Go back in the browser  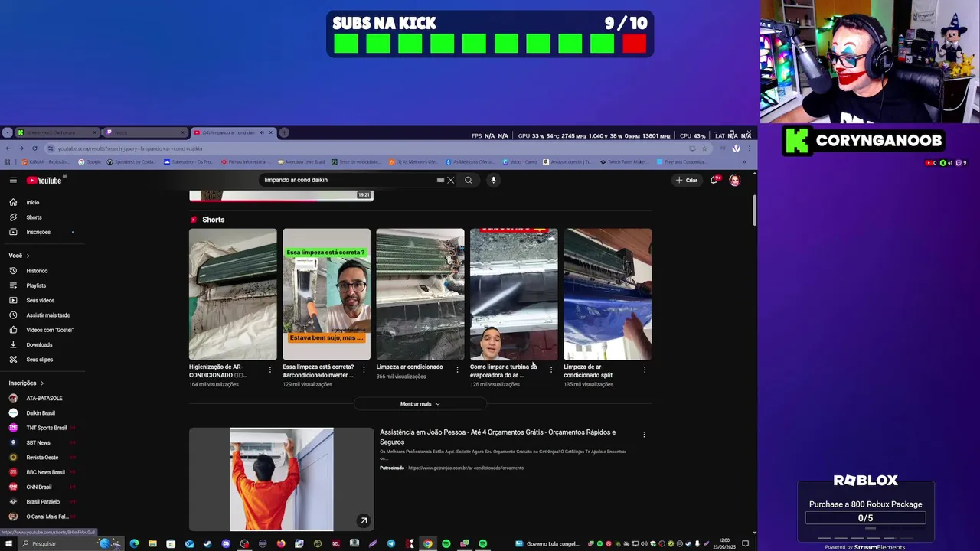pyautogui.click(x=8, y=148)
